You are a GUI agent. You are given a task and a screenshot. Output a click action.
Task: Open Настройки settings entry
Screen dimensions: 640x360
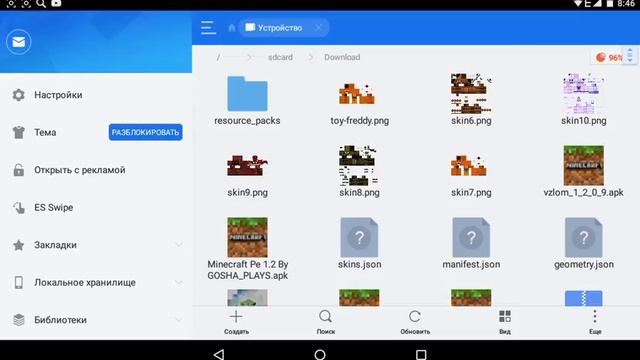pyautogui.click(x=96, y=95)
